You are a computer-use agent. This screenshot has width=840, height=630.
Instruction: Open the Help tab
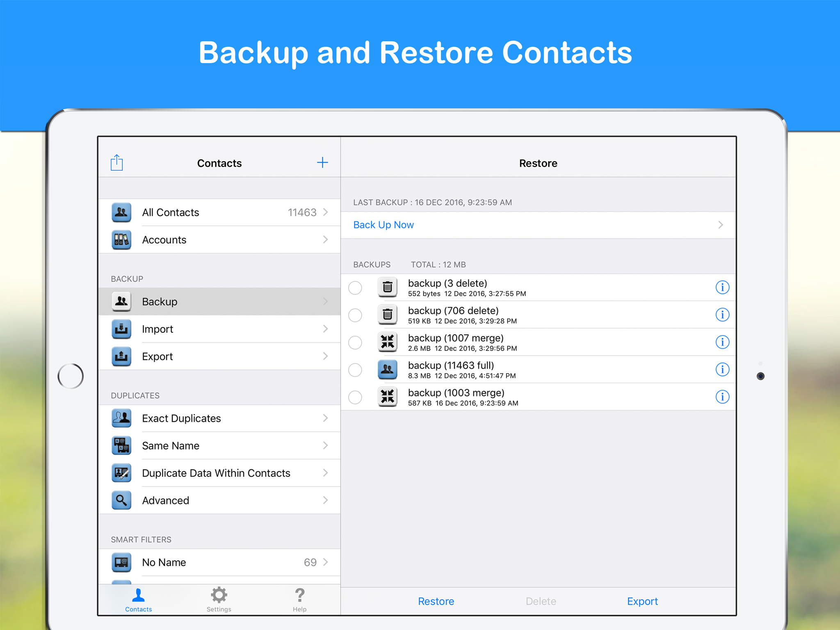[300, 599]
